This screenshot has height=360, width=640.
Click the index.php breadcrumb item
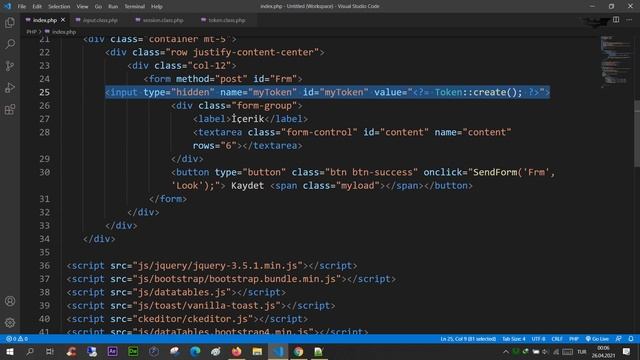point(61,32)
